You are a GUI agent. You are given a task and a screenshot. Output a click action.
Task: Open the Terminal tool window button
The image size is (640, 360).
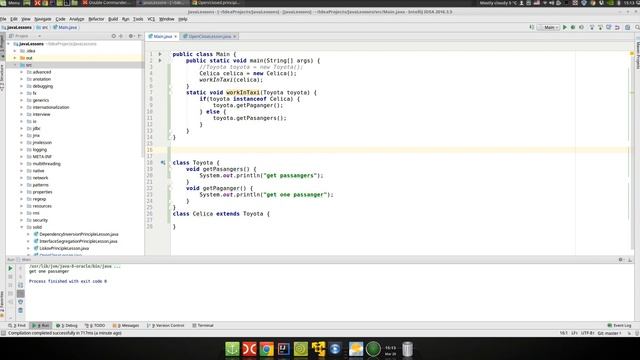pyautogui.click(x=203, y=326)
